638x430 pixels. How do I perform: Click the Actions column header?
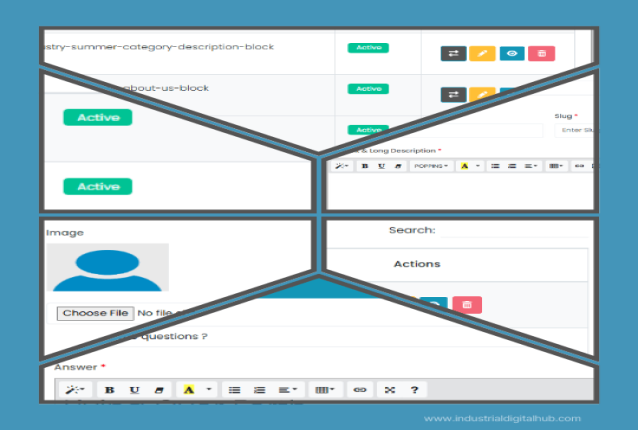click(417, 264)
